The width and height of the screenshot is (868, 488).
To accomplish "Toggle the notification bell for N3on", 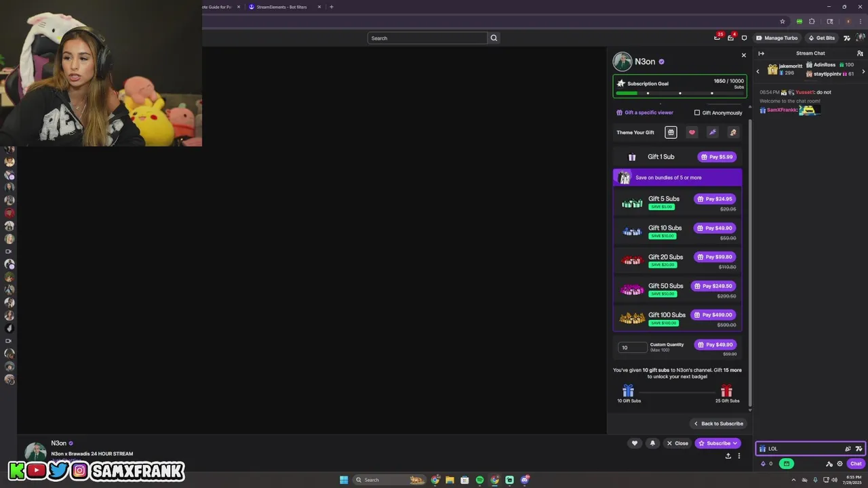I will tap(652, 443).
